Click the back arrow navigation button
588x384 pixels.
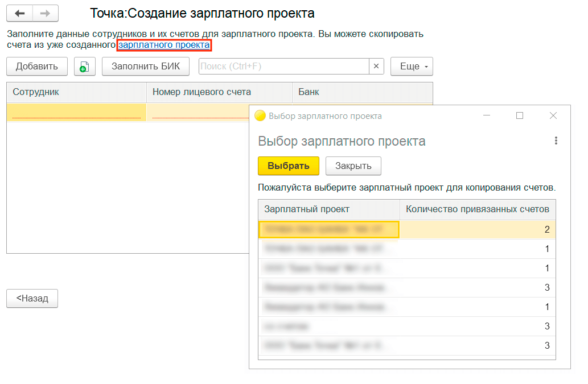(x=19, y=13)
